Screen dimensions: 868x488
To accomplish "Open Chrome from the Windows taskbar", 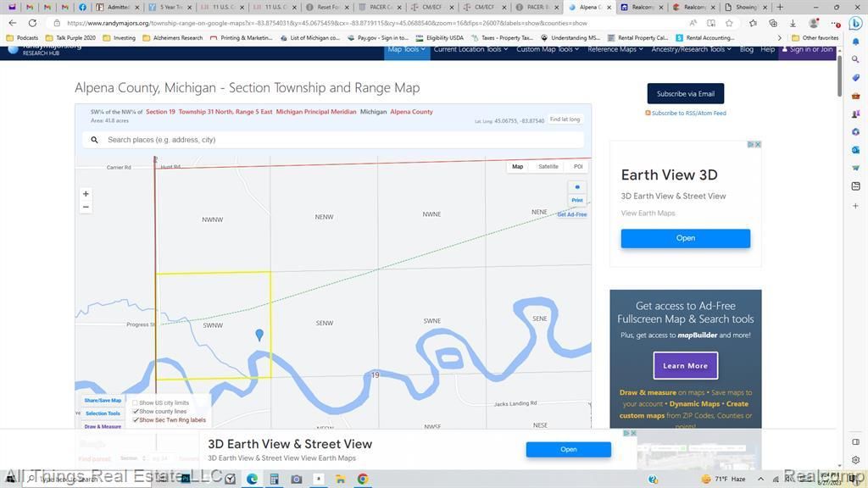I will coord(362,479).
